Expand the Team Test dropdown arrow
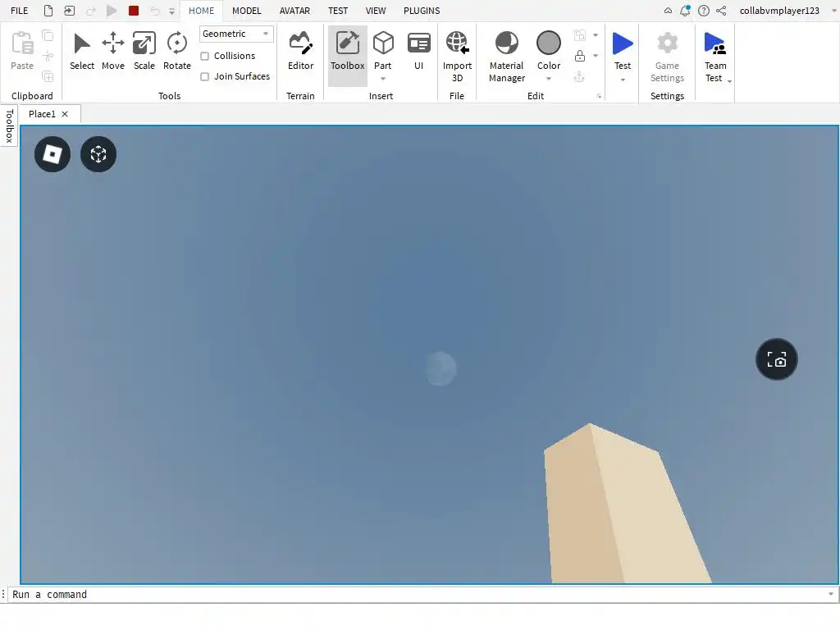The width and height of the screenshot is (840, 630). pyautogui.click(x=729, y=81)
